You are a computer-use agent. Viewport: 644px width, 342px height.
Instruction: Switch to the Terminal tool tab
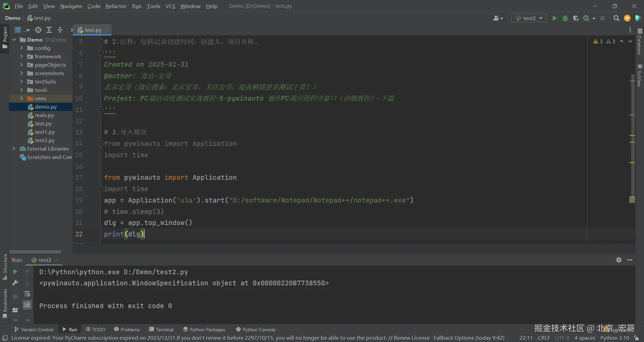tap(161, 330)
